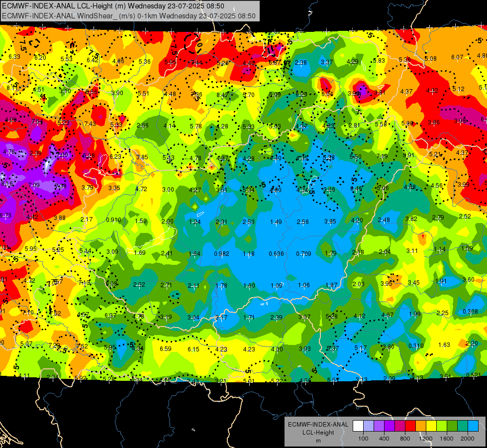Click the wind shear value 3.11
Viewport: 487px width, 448px height.
pyautogui.click(x=412, y=250)
